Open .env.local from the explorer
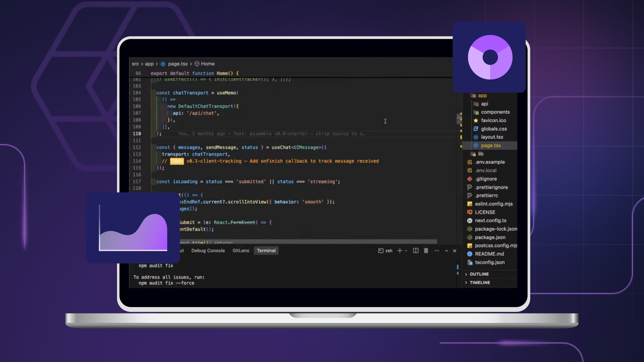 coord(486,170)
